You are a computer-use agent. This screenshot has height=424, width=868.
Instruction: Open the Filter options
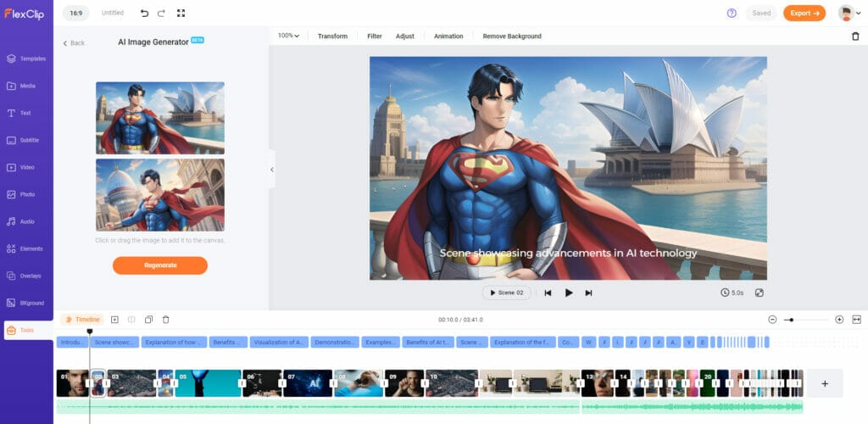click(375, 36)
